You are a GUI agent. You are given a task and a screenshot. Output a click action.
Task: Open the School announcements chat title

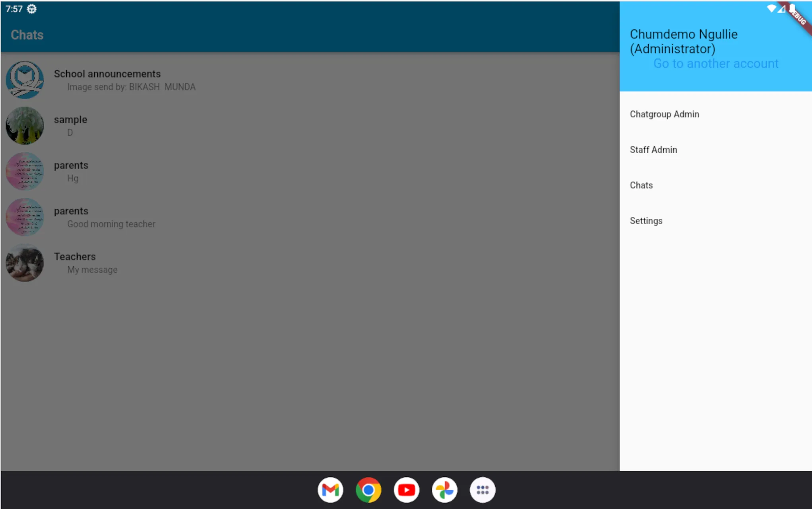coord(107,74)
